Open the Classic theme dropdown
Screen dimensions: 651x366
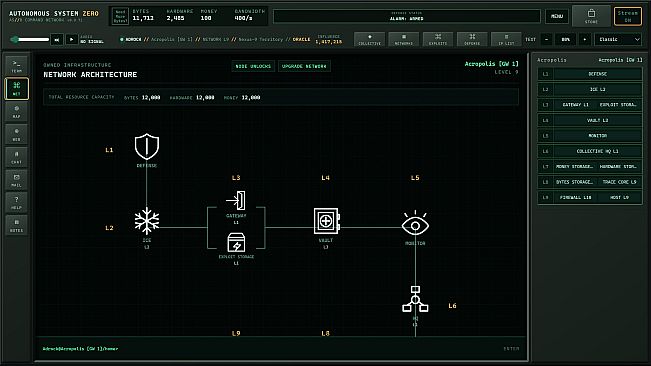[618, 39]
